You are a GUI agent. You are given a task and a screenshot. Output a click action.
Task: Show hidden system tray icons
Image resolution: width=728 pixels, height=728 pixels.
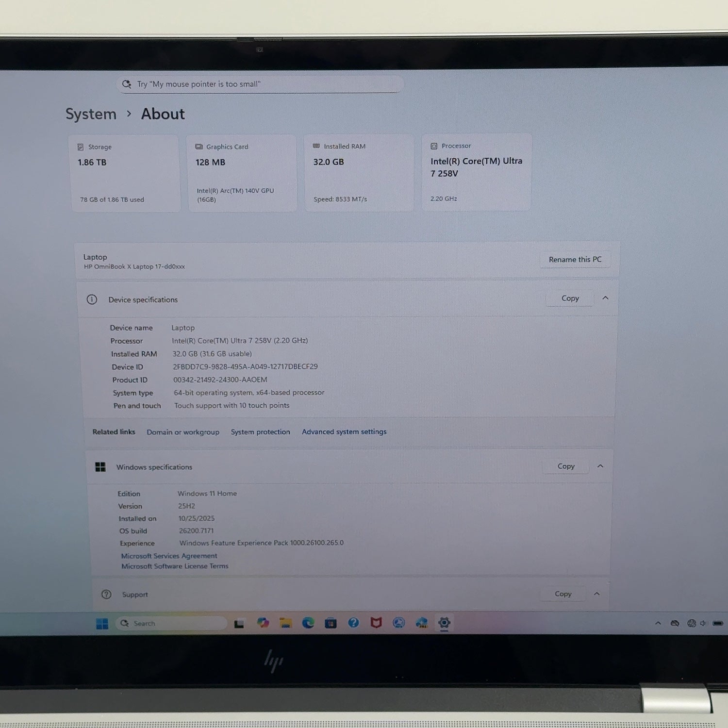[658, 623]
